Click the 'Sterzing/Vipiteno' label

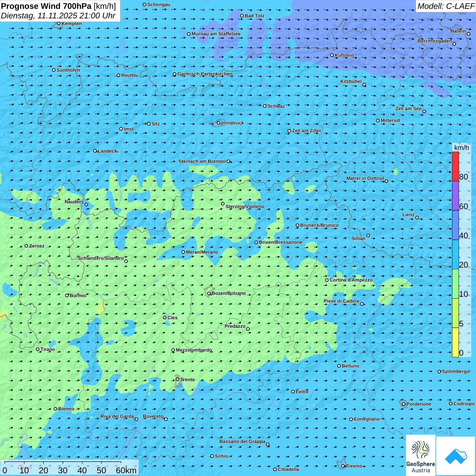(x=245, y=206)
